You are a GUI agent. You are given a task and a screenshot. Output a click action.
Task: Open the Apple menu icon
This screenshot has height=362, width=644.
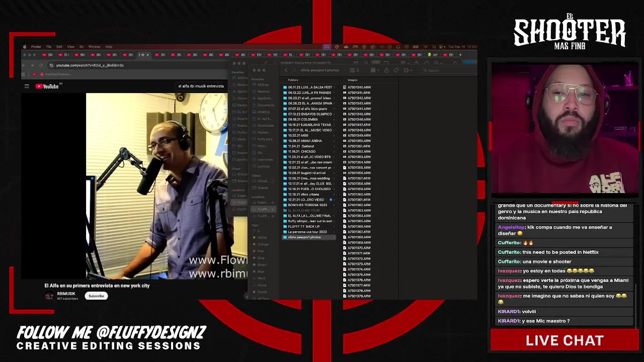[x=24, y=47]
